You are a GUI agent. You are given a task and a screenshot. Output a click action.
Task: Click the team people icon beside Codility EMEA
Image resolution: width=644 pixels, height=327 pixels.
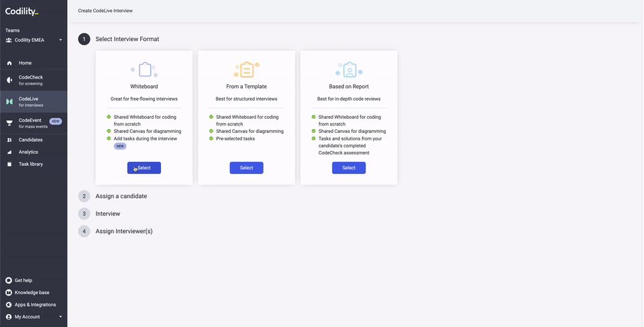tap(9, 40)
